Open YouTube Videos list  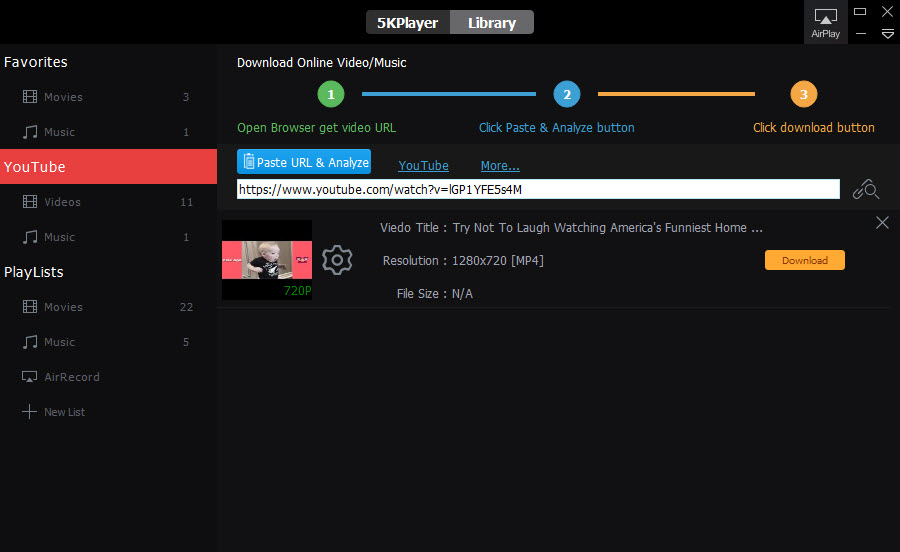click(108, 202)
